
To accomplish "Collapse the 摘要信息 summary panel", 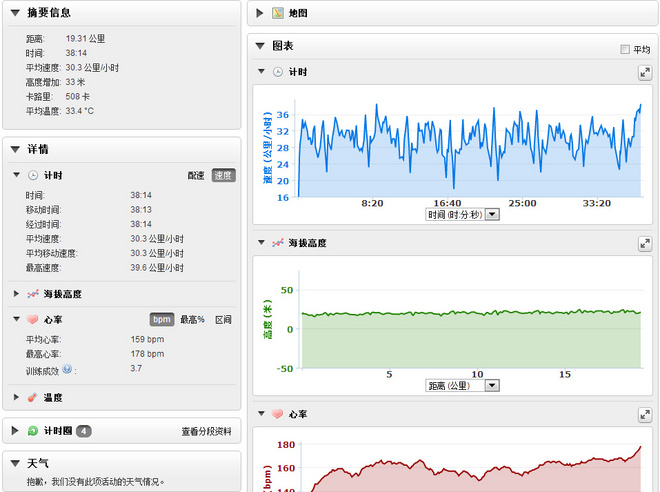I will click(x=16, y=13).
